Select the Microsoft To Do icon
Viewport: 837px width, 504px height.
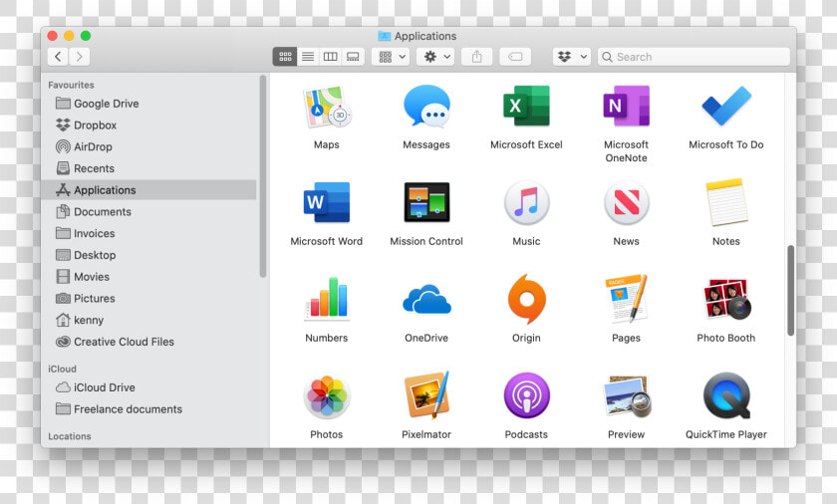tap(726, 107)
